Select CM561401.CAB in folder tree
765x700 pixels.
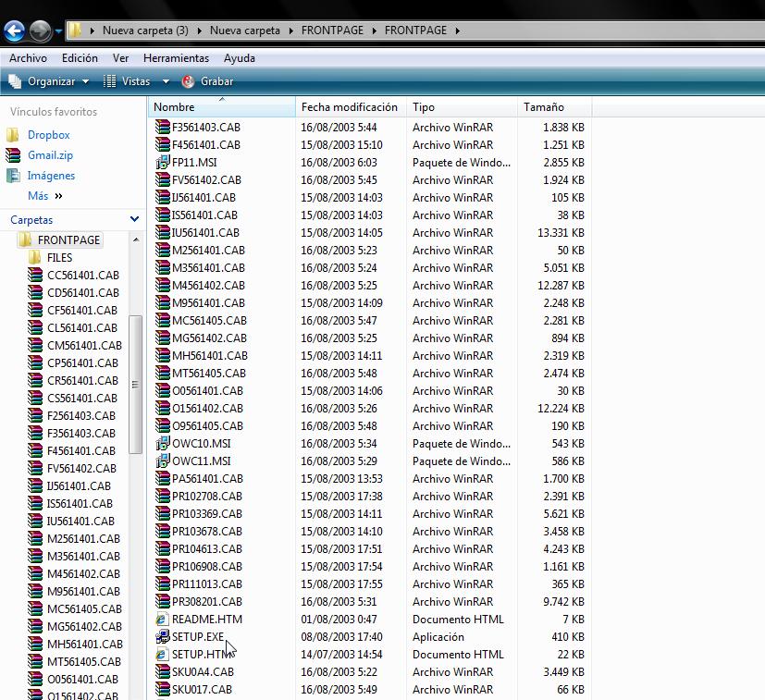(x=84, y=345)
